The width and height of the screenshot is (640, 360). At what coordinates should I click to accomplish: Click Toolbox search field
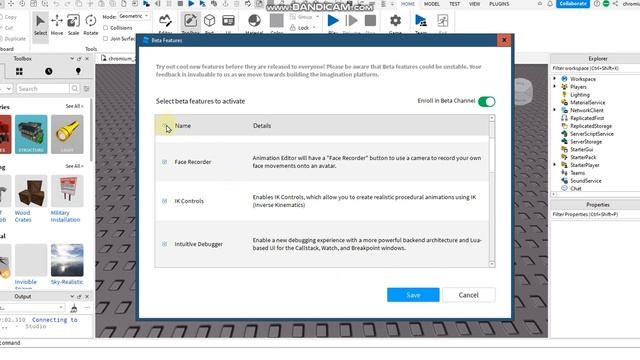point(43,89)
